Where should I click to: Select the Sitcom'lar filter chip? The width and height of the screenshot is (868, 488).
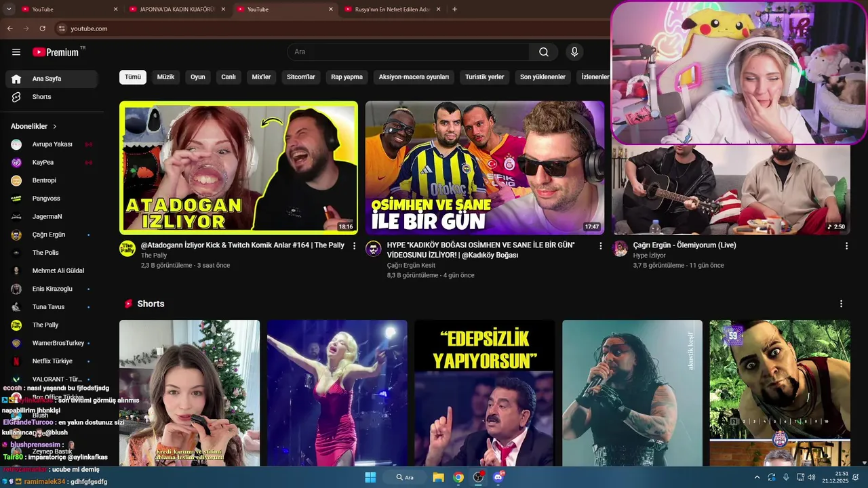pyautogui.click(x=301, y=77)
